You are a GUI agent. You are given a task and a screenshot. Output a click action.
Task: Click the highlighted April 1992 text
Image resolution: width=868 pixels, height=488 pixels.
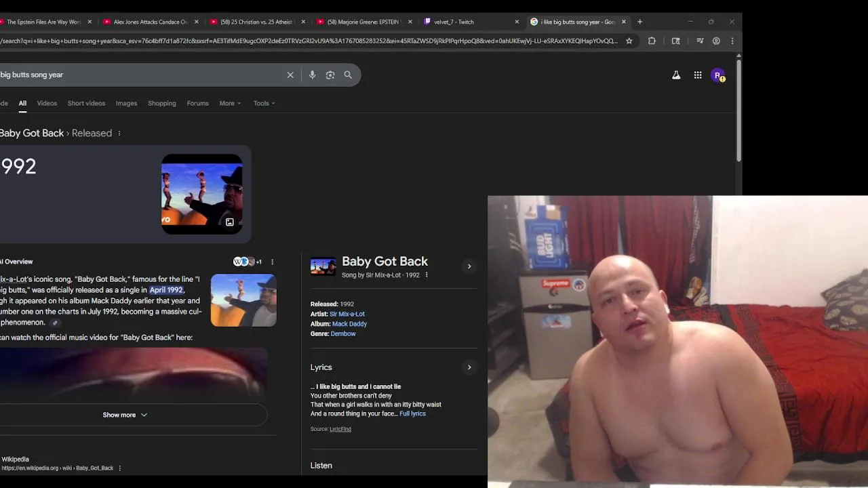tap(166, 290)
